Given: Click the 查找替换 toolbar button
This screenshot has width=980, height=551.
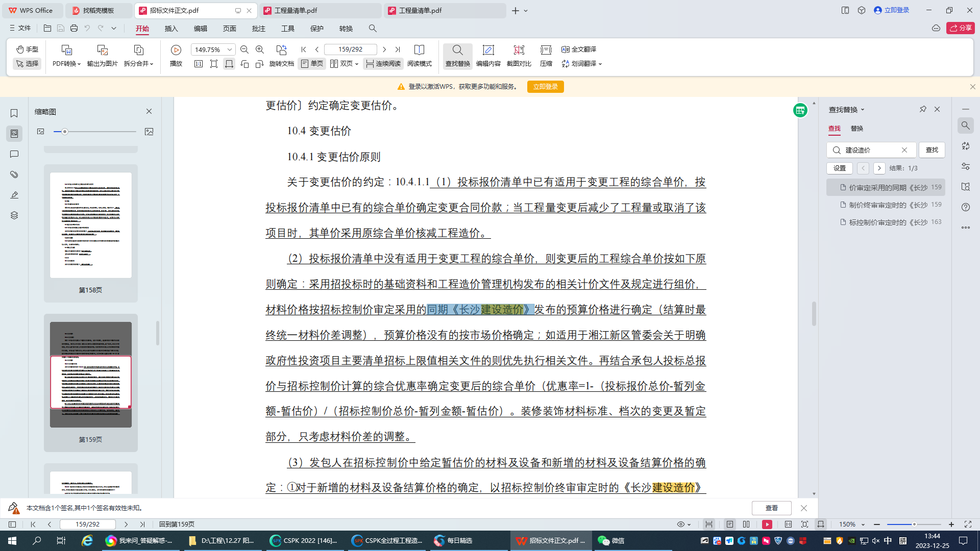Looking at the screenshot, I should coord(457,56).
